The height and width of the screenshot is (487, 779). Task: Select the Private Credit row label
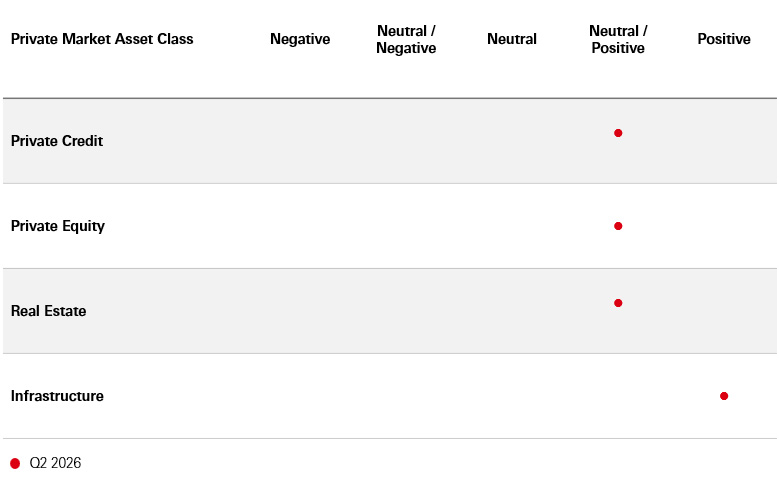tap(57, 141)
